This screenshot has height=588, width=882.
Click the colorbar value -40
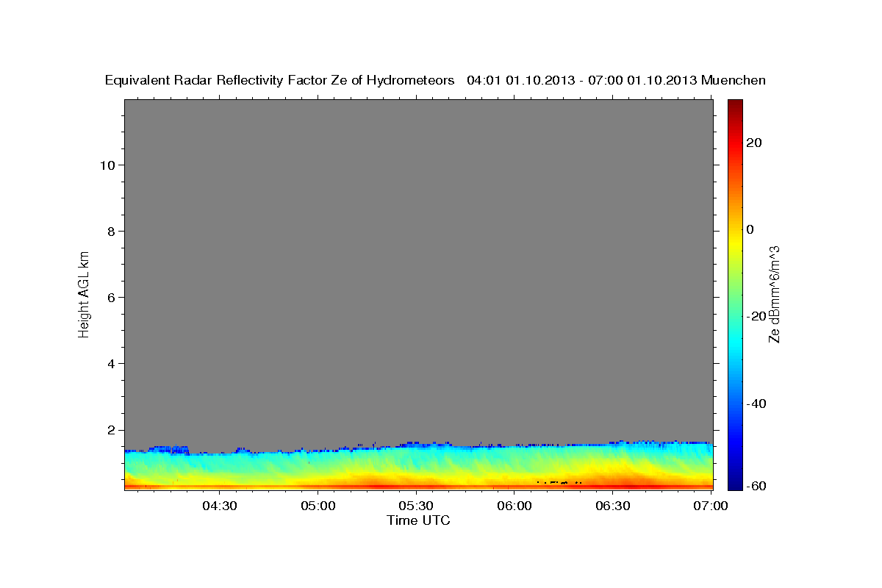756,404
